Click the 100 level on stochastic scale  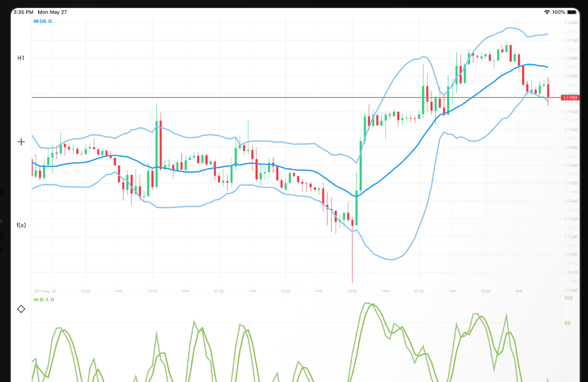pos(568,298)
